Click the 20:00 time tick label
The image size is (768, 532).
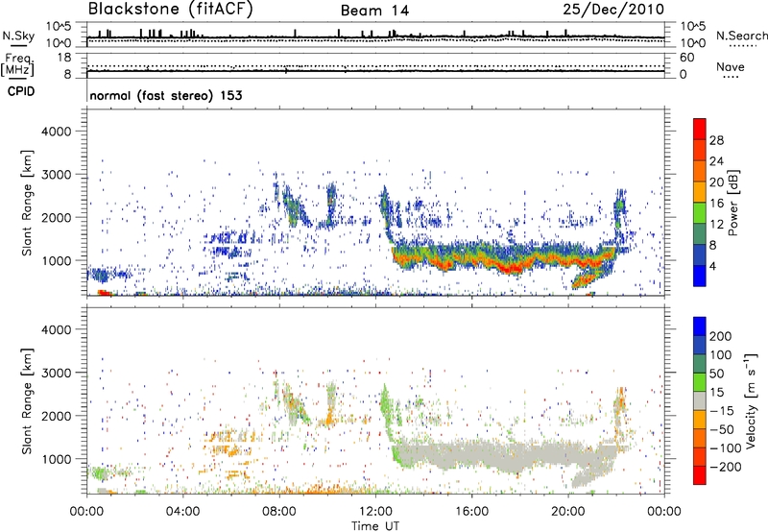[568, 512]
